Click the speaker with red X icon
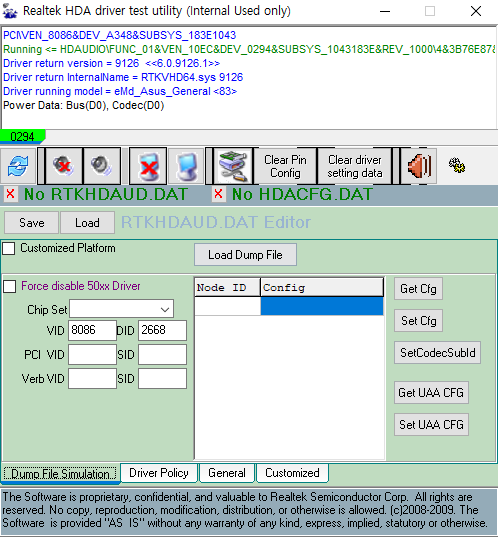498x537 pixels. (64, 166)
